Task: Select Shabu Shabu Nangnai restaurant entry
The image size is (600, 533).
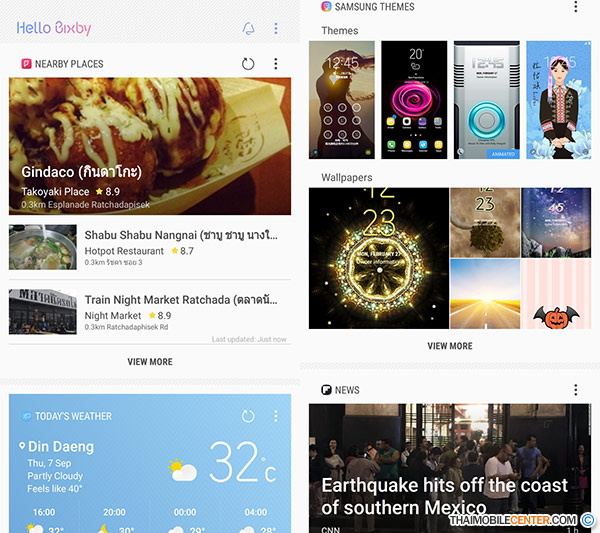Action: click(150, 247)
